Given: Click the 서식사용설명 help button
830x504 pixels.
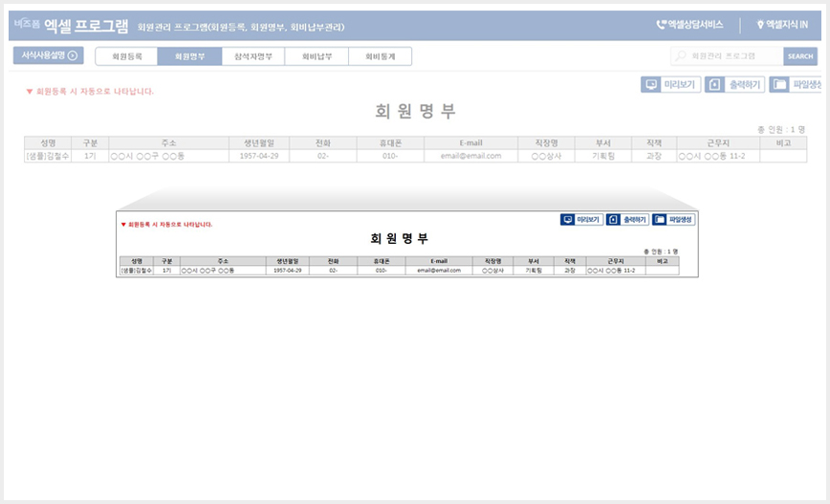Looking at the screenshot, I should (48, 55).
